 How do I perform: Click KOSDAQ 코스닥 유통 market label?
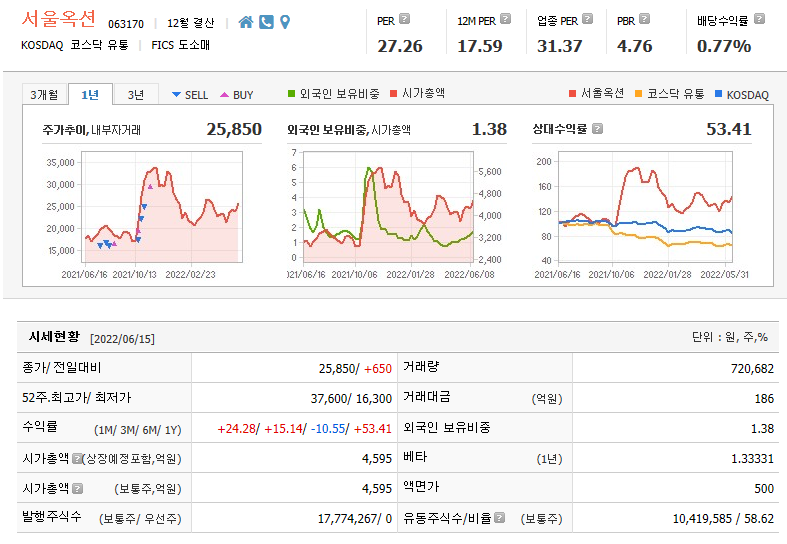click(x=75, y=45)
